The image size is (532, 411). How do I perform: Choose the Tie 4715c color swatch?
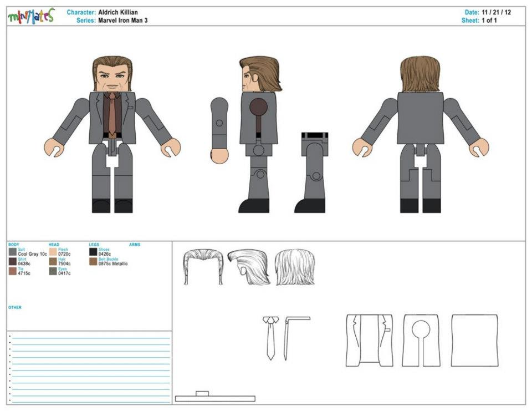coord(13,271)
